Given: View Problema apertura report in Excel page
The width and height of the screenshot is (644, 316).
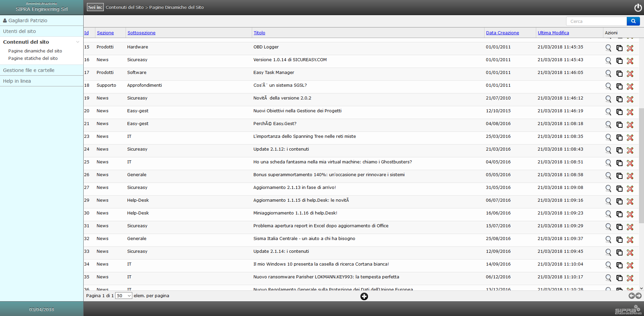Looking at the screenshot, I should [608, 227].
